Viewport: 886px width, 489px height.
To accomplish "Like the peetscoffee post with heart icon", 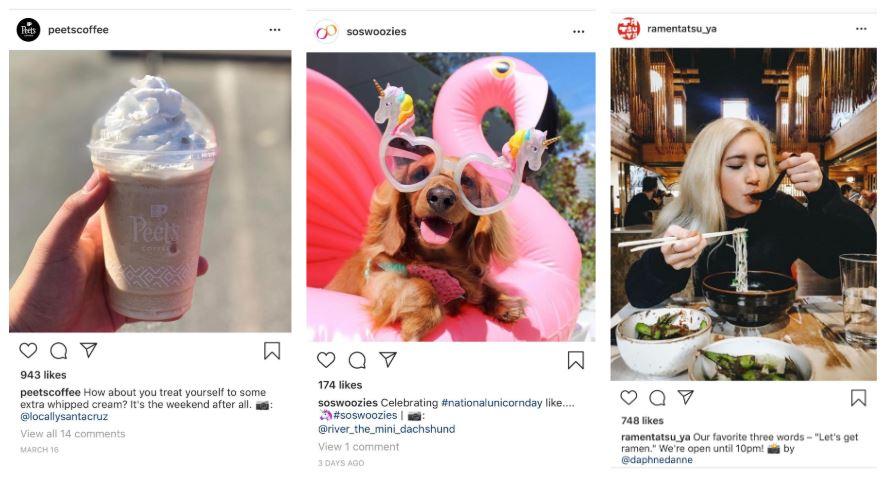I will point(28,351).
